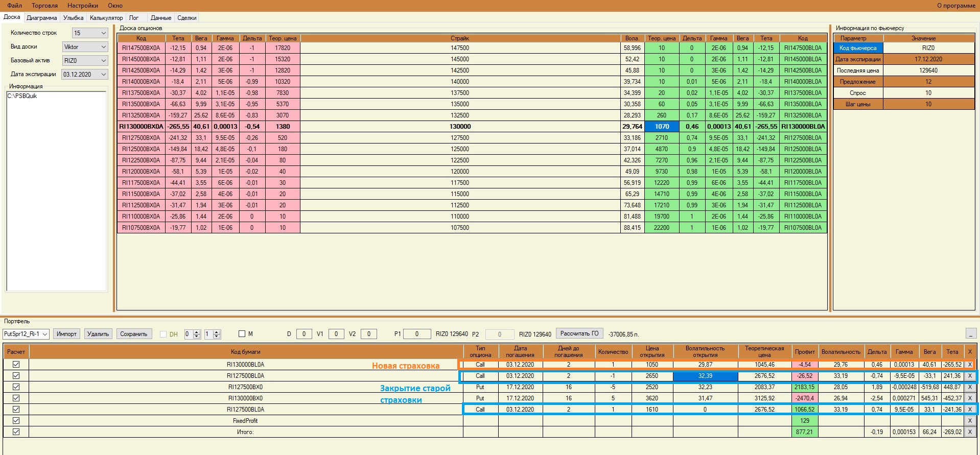Click the X button on the FixedProfit row
Screen dimensions: 980x455
(970, 421)
